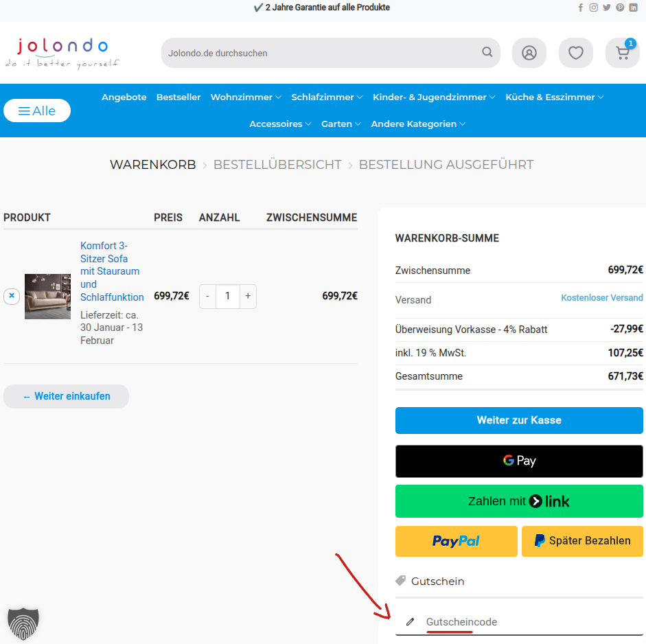Image resolution: width=646 pixels, height=644 pixels.
Task: Open the Facebook icon in the top bar
Action: [x=580, y=8]
